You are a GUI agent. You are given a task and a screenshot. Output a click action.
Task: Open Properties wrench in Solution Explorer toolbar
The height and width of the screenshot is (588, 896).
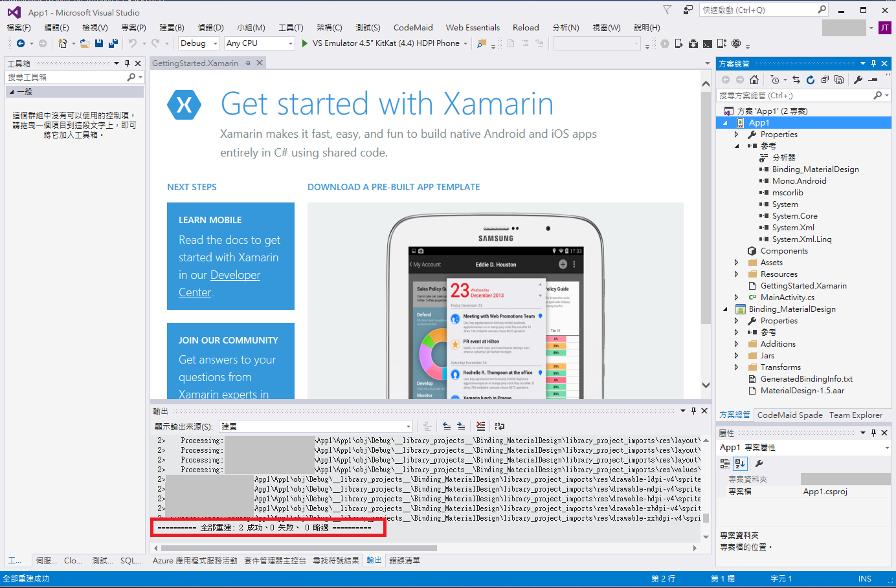pos(858,80)
